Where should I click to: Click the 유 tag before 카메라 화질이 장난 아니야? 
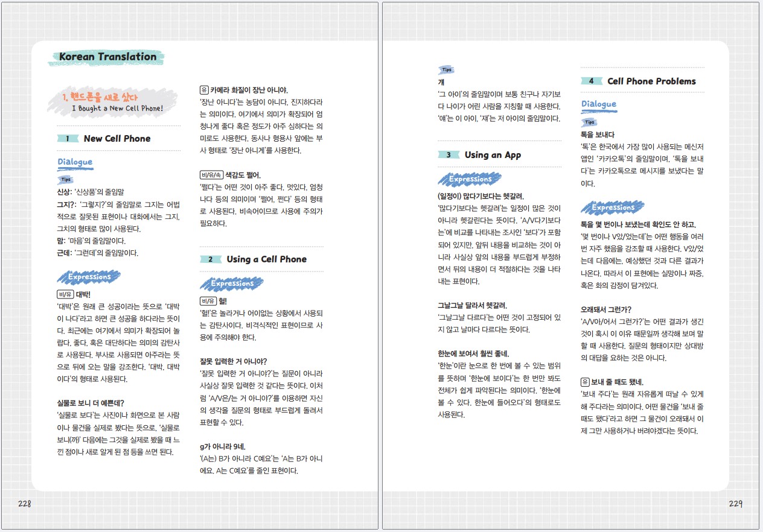(x=204, y=90)
